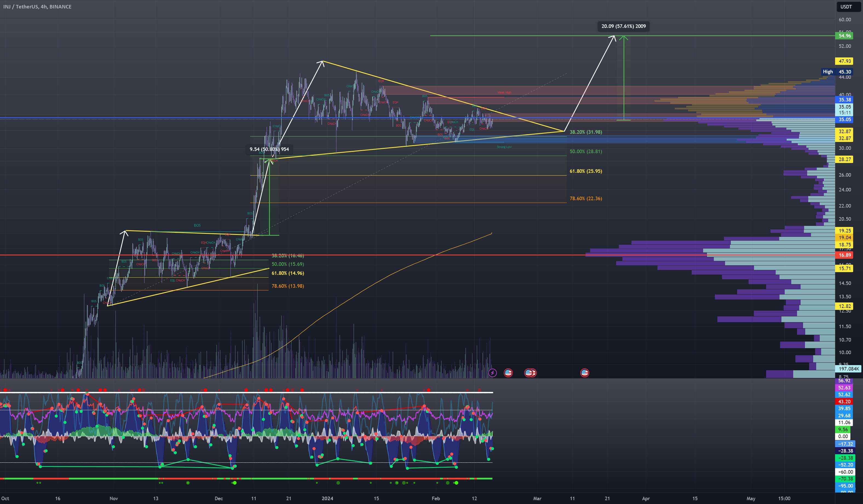Viewport: 863px width, 504px height.
Task: Click the -52.20 indicator value label
Action: (x=845, y=465)
